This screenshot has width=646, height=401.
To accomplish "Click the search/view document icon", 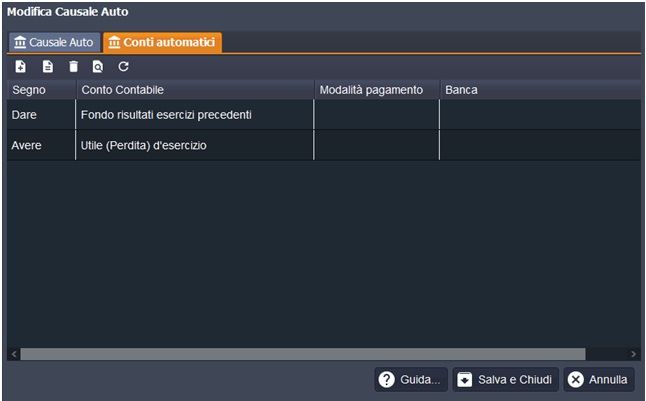I will coord(97,67).
